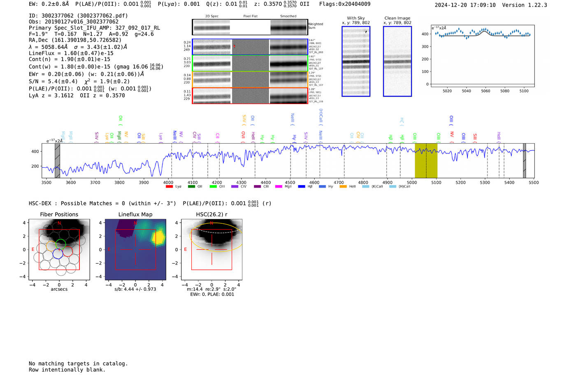The width and height of the screenshot is (576, 392).
Task: Click the bright green OIII legend swatch
Action: (213, 187)
